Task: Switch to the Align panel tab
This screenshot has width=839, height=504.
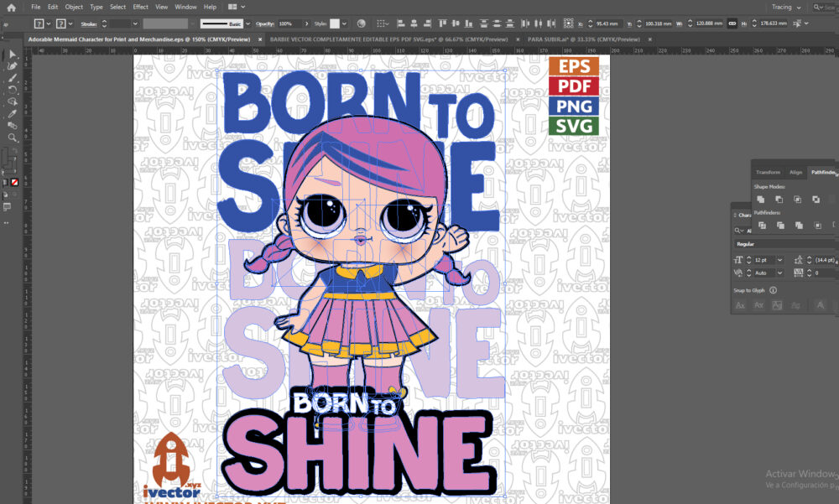Action: click(x=795, y=172)
